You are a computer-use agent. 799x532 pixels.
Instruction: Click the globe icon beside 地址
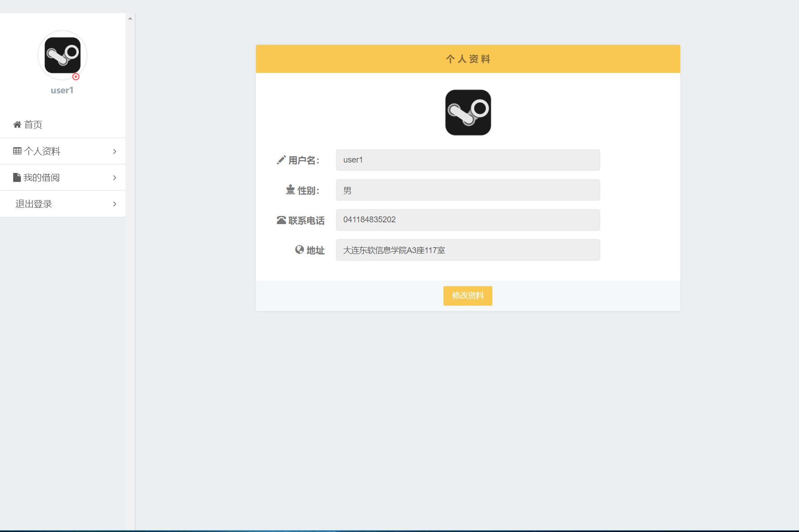click(x=299, y=249)
